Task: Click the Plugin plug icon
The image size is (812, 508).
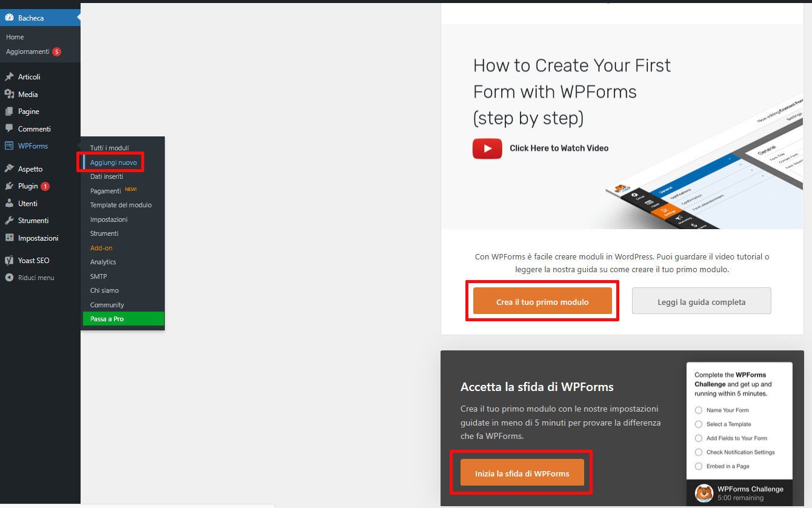Action: pos(9,186)
